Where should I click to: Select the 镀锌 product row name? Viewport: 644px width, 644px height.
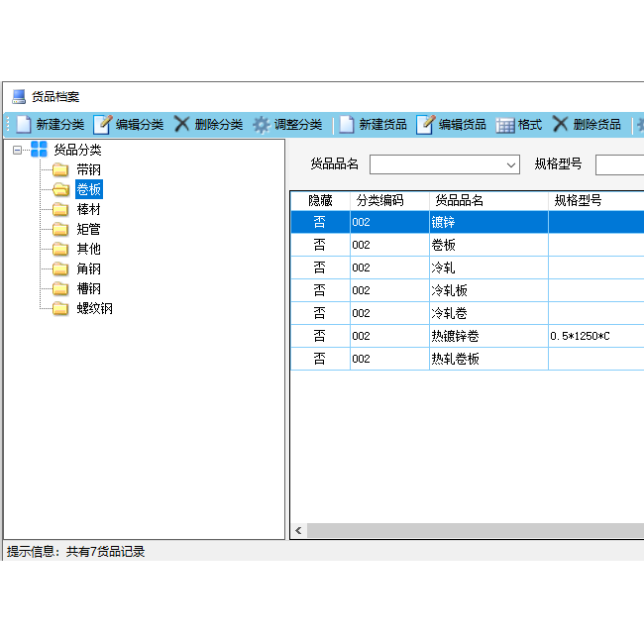click(443, 222)
